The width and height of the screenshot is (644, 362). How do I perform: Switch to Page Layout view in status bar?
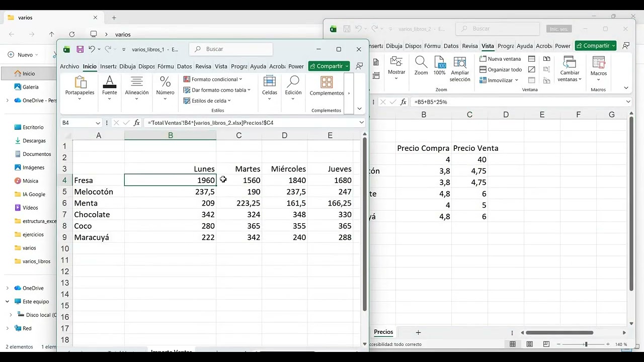pyautogui.click(x=529, y=344)
